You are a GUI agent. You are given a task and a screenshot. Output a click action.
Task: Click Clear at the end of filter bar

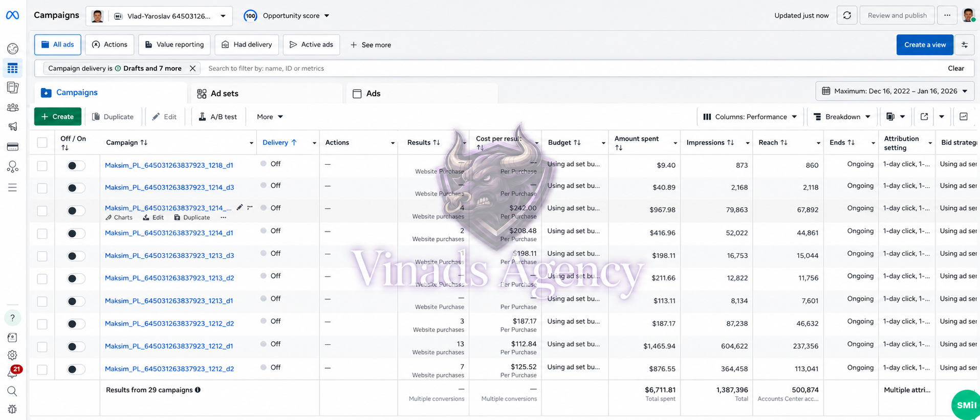955,68
